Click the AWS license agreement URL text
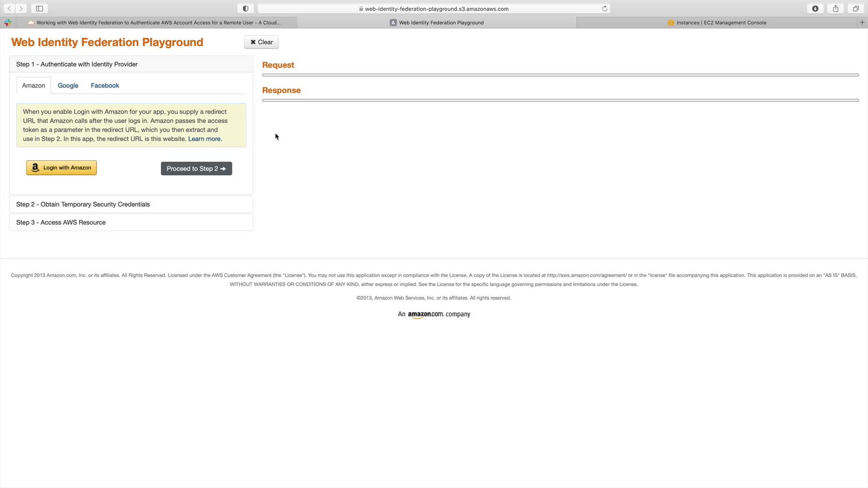 click(587, 275)
